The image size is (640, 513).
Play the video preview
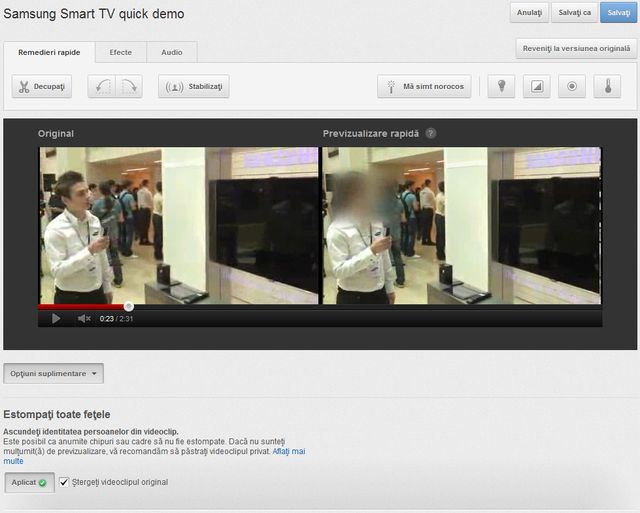(56, 318)
